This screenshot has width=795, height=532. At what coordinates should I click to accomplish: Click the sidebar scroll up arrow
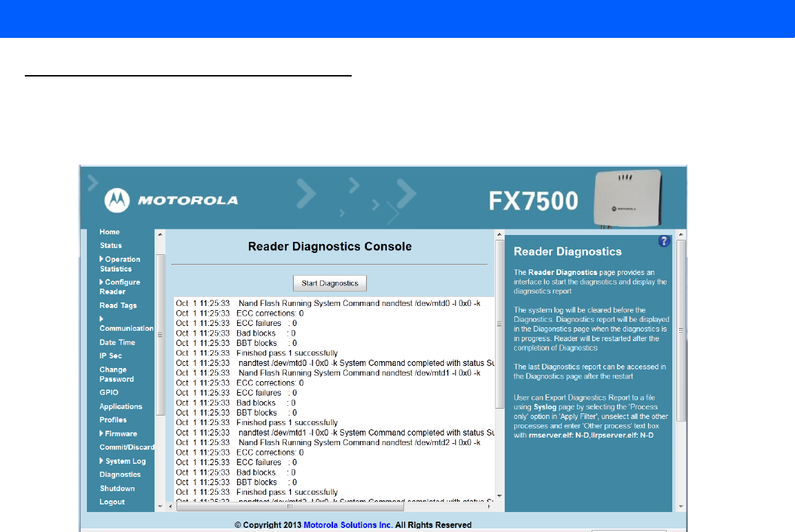(x=160, y=234)
